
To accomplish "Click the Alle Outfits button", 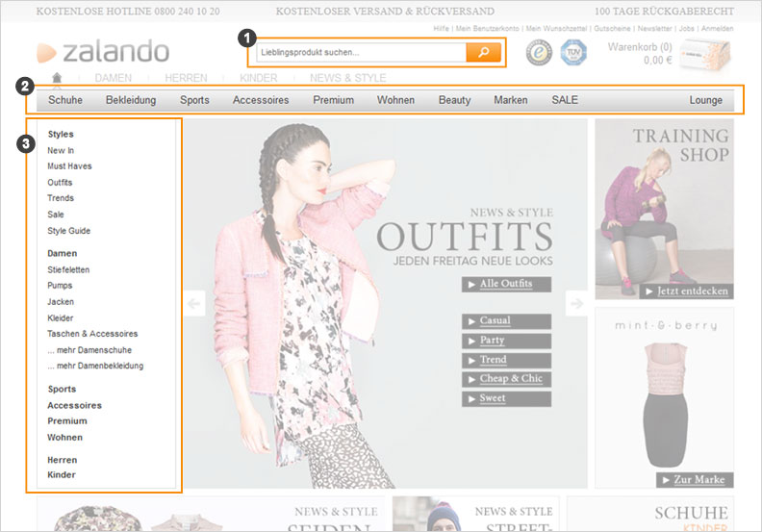I will pos(505,284).
